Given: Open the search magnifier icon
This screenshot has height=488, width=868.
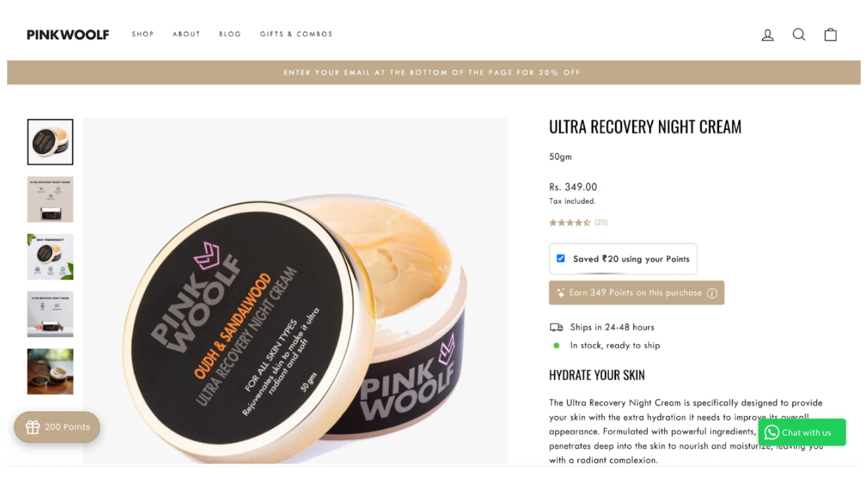Looking at the screenshot, I should (799, 34).
